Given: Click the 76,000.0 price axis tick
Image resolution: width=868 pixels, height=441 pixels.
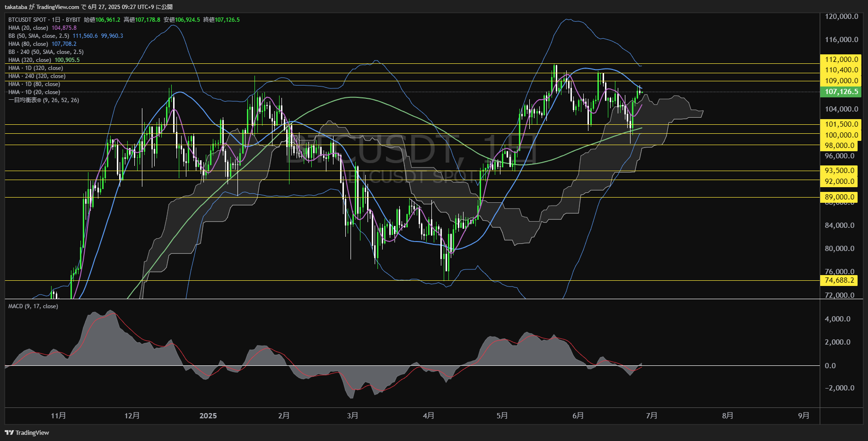Looking at the screenshot, I should tap(840, 272).
